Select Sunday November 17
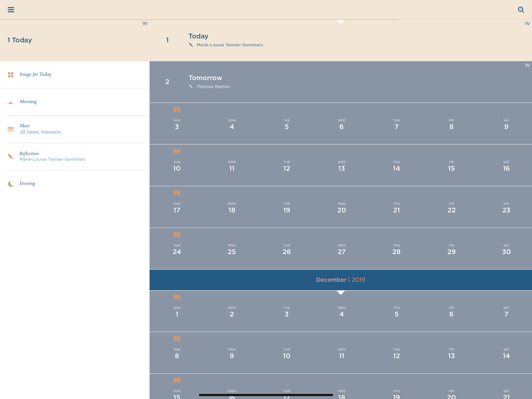Viewport: 532px width, 399px height. click(x=177, y=207)
